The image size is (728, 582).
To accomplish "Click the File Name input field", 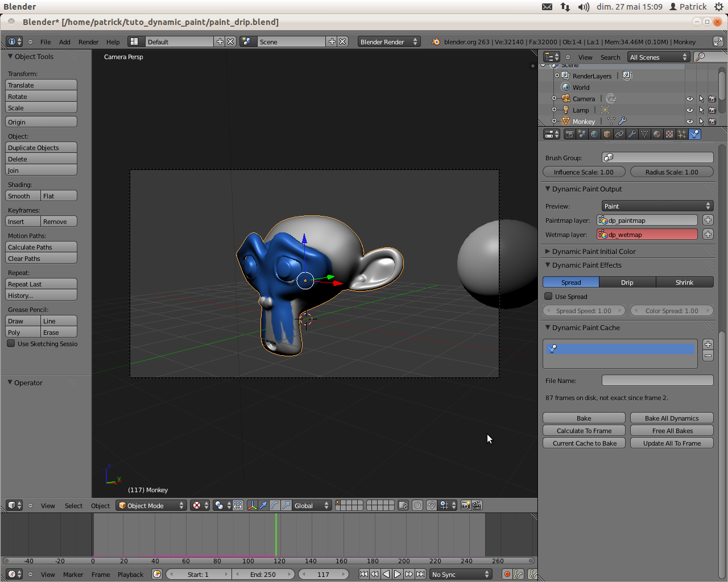I will point(657,380).
